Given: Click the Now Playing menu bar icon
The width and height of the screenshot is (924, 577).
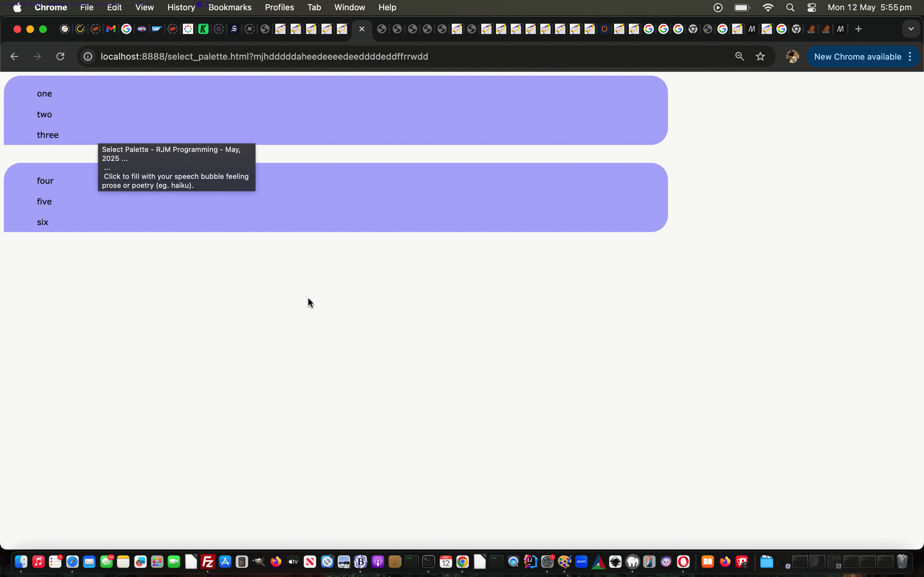Looking at the screenshot, I should (718, 8).
